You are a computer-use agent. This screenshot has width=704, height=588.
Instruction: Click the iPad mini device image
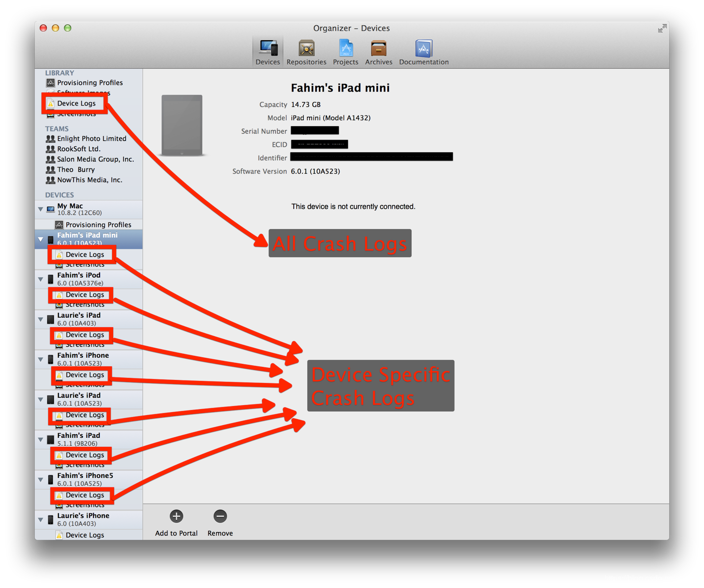tap(182, 125)
